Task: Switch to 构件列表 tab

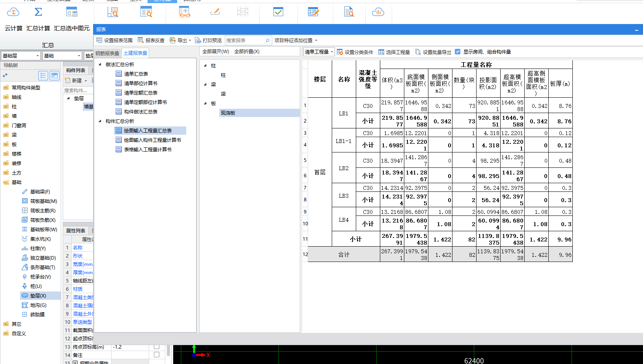Action: 76,70
